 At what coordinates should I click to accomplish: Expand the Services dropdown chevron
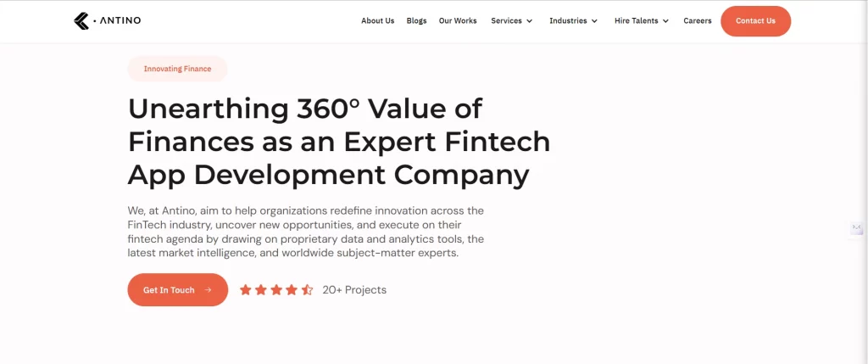click(x=530, y=21)
